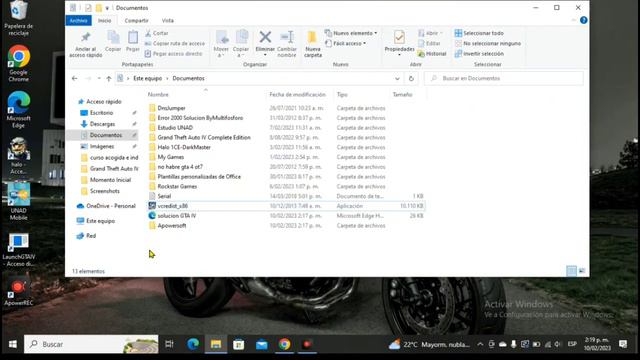Viewport: 640px width, 360px height.
Task: Switch to the Vista tab
Action: [168, 20]
